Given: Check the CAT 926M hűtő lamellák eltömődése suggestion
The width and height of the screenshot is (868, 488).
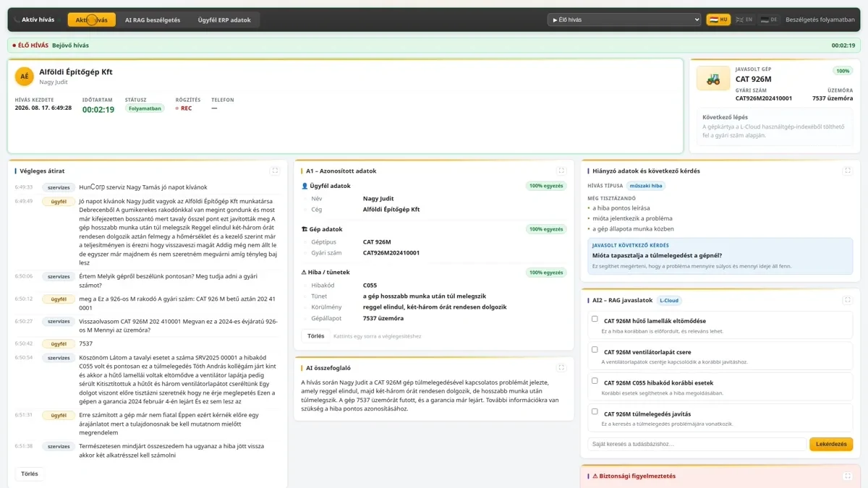Looking at the screenshot, I should 595,319.
